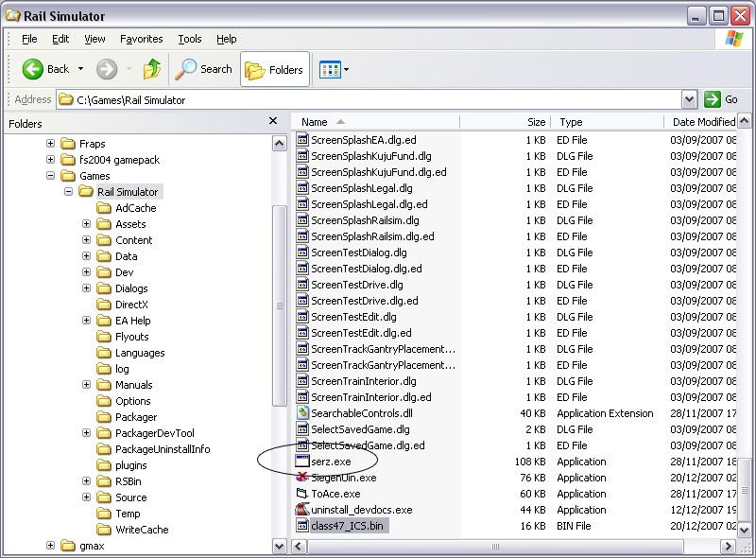Click the Flyouts folder icon
756x558 pixels.
click(x=104, y=337)
